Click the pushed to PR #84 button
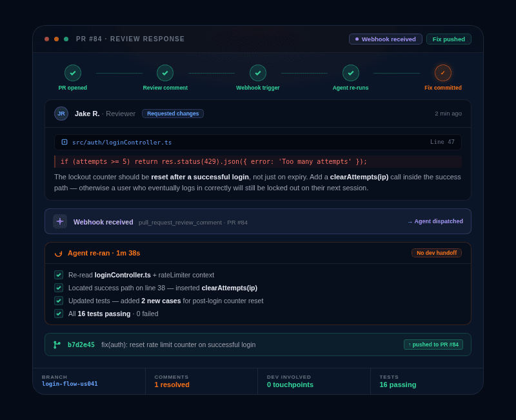This screenshot has height=420, width=516. click(433, 345)
